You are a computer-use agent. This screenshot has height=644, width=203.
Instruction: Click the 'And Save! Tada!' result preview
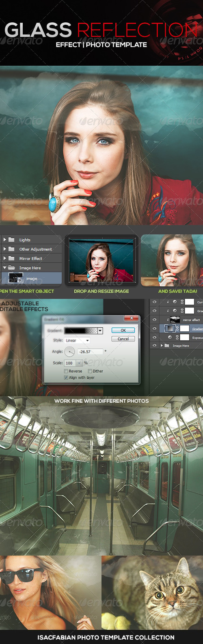point(172,260)
